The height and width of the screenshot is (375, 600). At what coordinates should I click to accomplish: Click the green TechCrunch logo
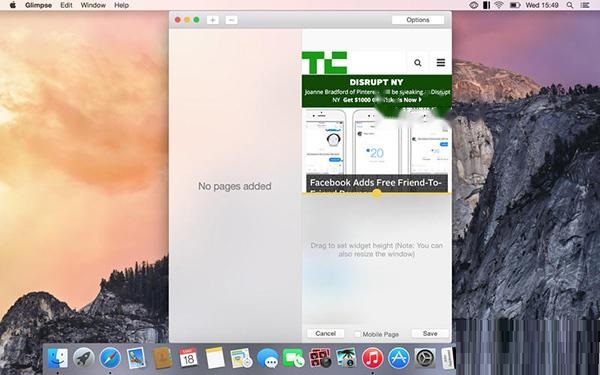click(324, 63)
